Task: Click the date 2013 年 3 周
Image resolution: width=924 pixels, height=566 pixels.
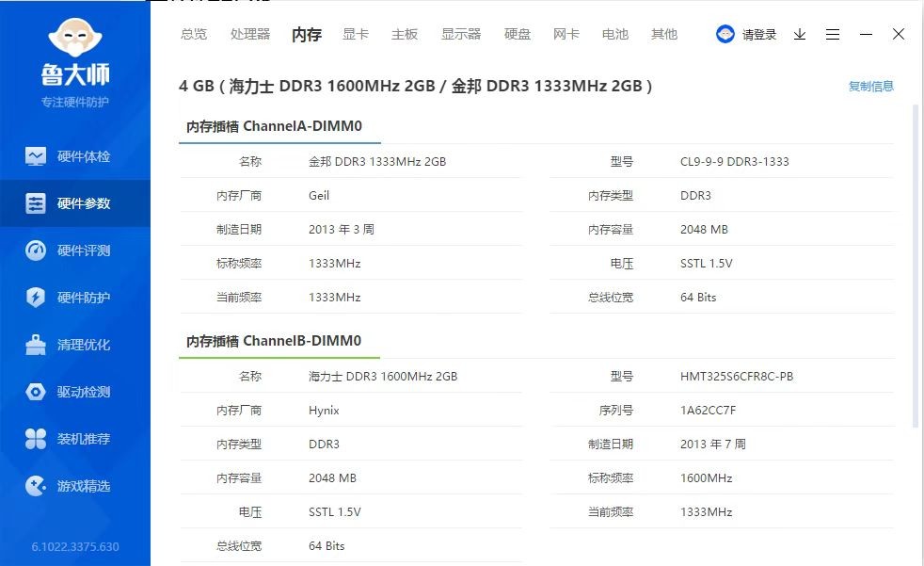Action: click(x=342, y=230)
